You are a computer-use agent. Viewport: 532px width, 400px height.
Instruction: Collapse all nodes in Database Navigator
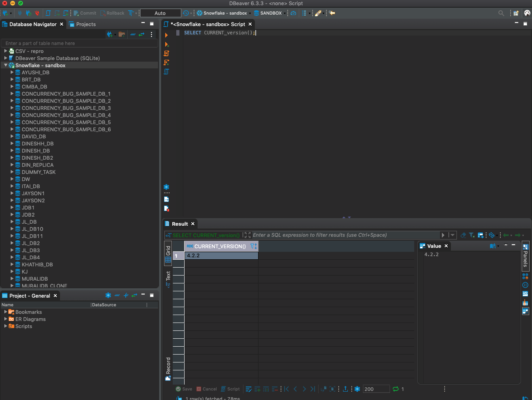point(133,34)
